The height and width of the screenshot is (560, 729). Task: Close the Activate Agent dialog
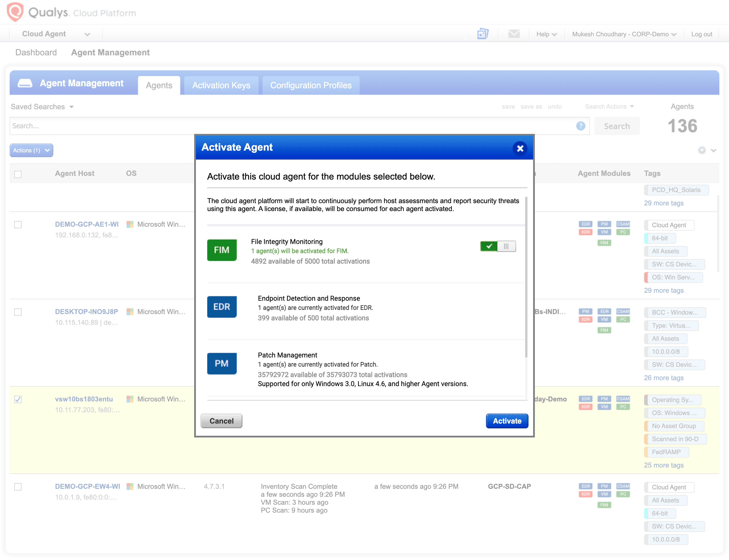[x=520, y=148]
